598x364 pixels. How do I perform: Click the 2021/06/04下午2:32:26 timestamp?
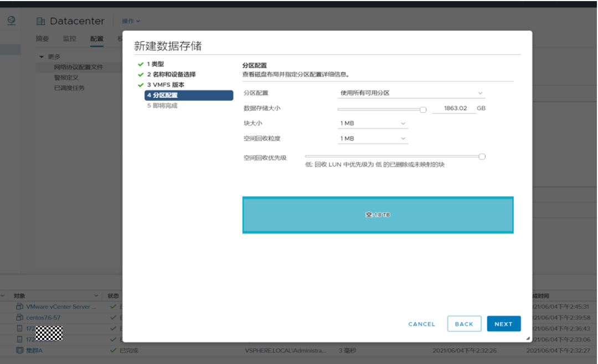click(x=465, y=350)
